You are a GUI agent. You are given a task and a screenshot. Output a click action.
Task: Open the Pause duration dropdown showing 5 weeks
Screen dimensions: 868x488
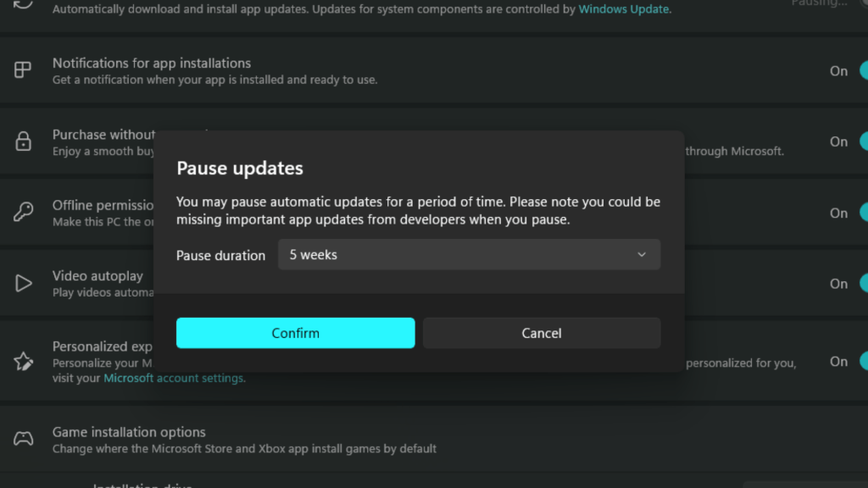[469, 254]
